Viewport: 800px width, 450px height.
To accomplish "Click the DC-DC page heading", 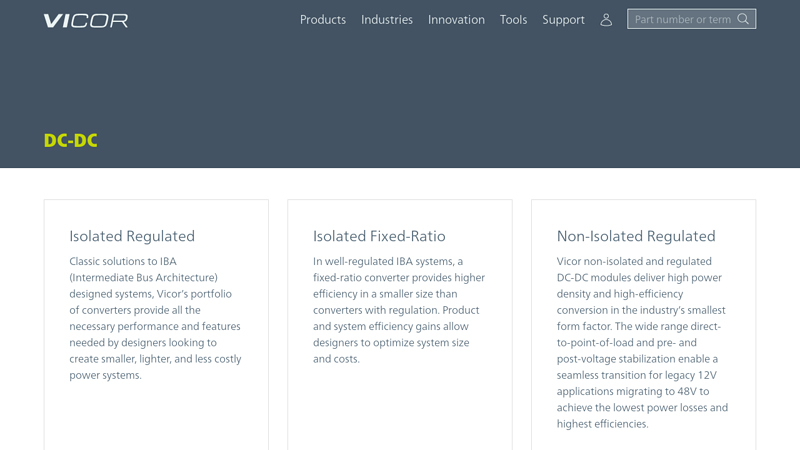I will (x=71, y=141).
